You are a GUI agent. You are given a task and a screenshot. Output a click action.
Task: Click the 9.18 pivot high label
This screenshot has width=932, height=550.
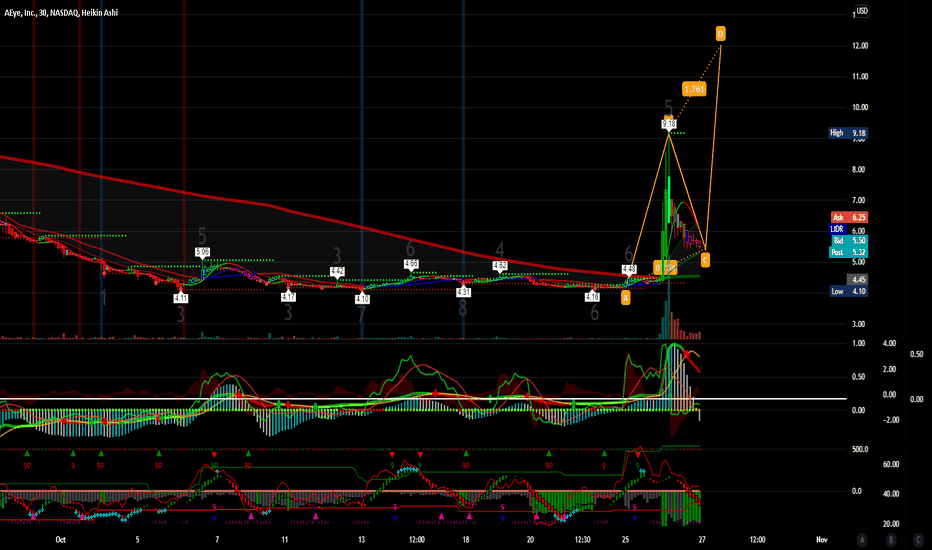pos(669,124)
